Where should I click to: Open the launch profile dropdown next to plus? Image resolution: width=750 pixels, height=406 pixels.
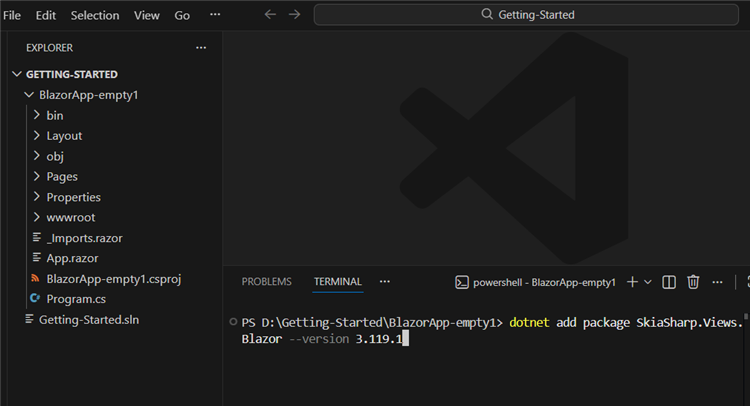[648, 282]
